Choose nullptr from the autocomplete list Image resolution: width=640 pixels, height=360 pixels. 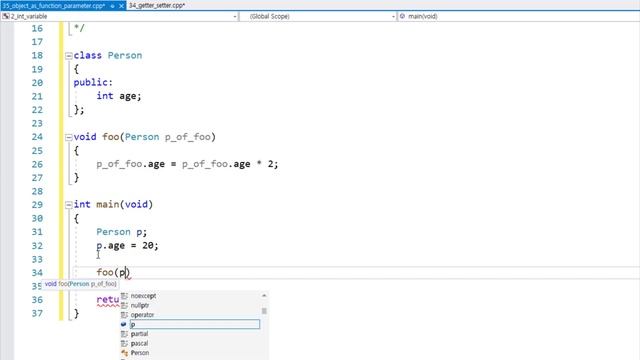[x=140, y=305]
